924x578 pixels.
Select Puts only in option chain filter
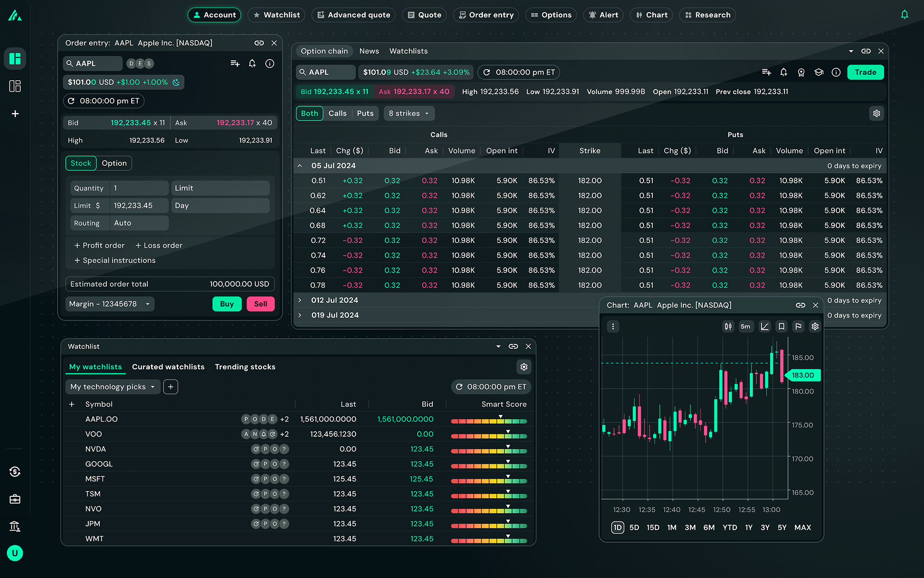[365, 114]
